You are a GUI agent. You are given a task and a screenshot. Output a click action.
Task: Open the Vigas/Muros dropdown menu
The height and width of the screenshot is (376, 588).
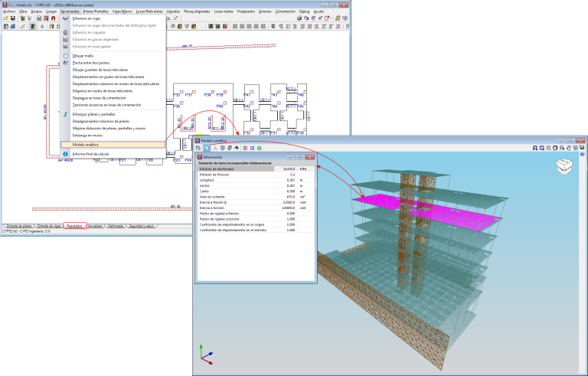[x=122, y=11]
